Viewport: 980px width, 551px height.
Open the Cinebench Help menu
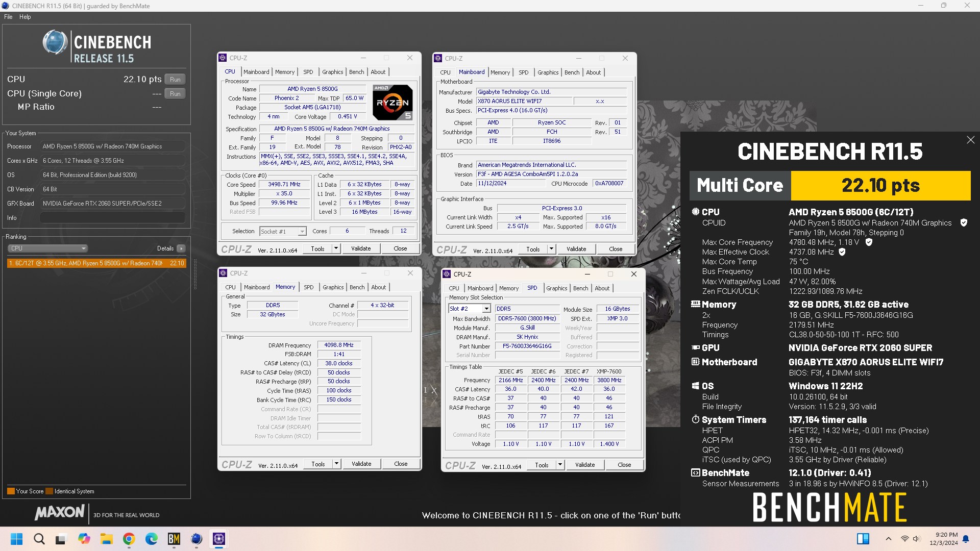coord(25,17)
